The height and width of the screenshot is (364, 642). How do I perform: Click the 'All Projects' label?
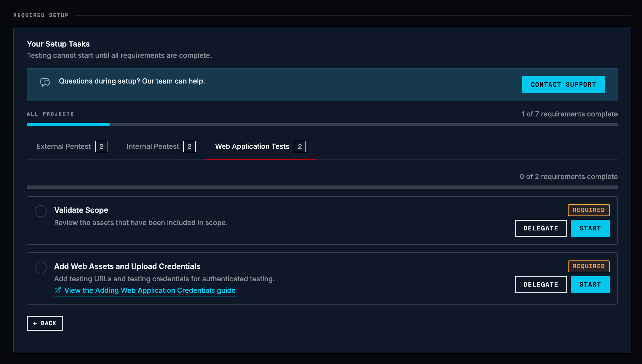[51, 114]
